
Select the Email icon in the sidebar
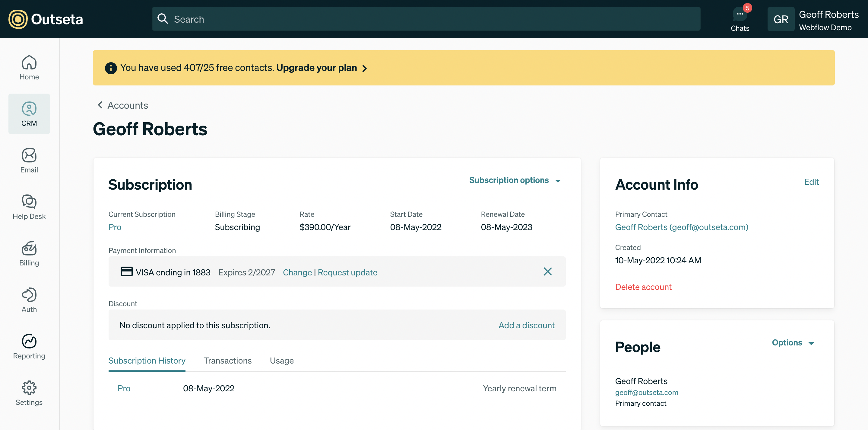tap(29, 160)
